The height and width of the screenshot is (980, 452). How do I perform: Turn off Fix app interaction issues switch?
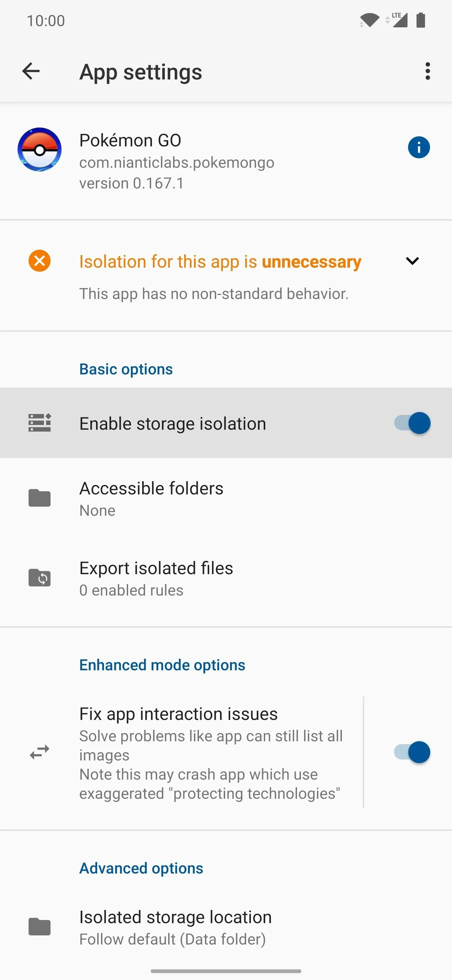[412, 752]
